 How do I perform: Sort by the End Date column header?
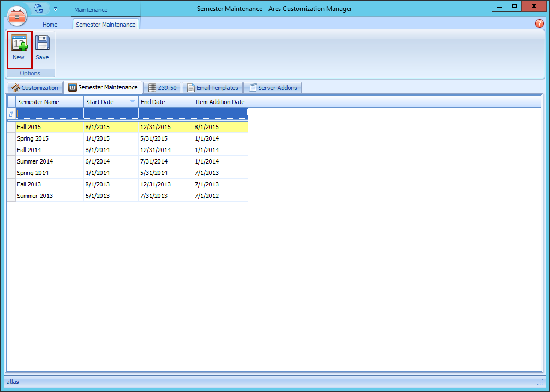click(x=165, y=102)
